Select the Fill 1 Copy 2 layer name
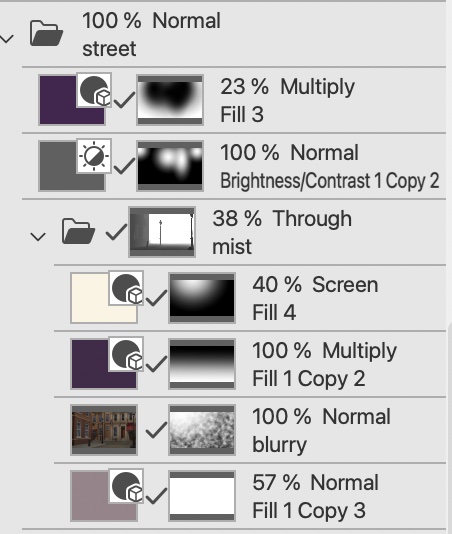This screenshot has width=452, height=534. 309,378
